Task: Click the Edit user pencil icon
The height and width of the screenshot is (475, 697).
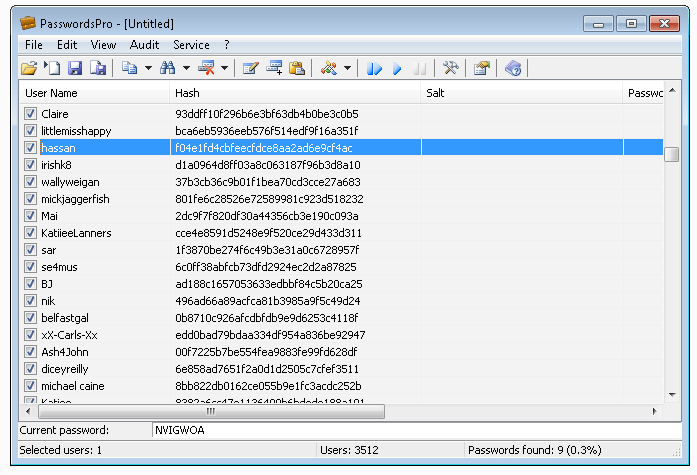Action: click(250, 68)
